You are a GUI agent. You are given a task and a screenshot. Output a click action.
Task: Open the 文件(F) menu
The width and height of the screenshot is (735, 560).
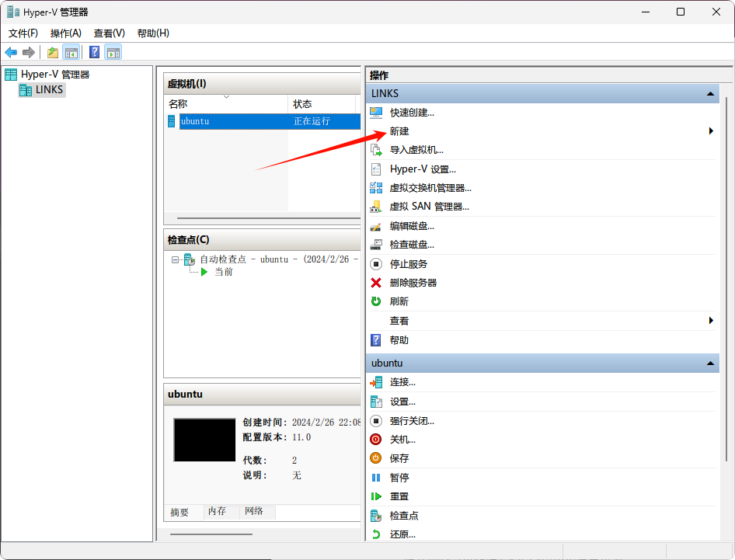click(x=23, y=33)
